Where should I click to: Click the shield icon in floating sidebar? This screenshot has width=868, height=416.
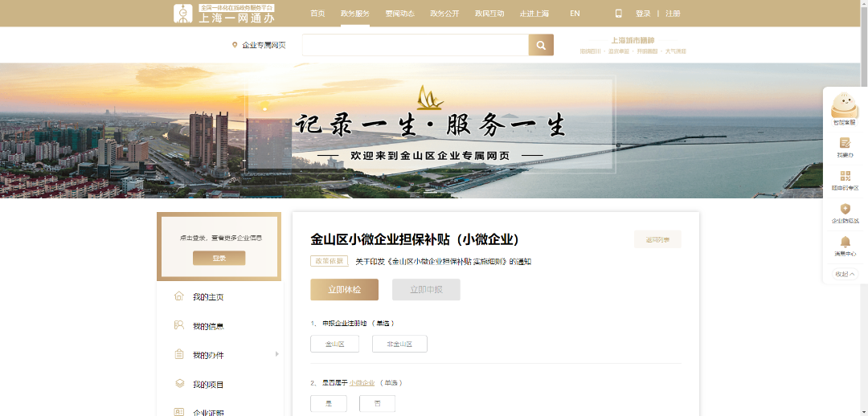[x=845, y=209]
